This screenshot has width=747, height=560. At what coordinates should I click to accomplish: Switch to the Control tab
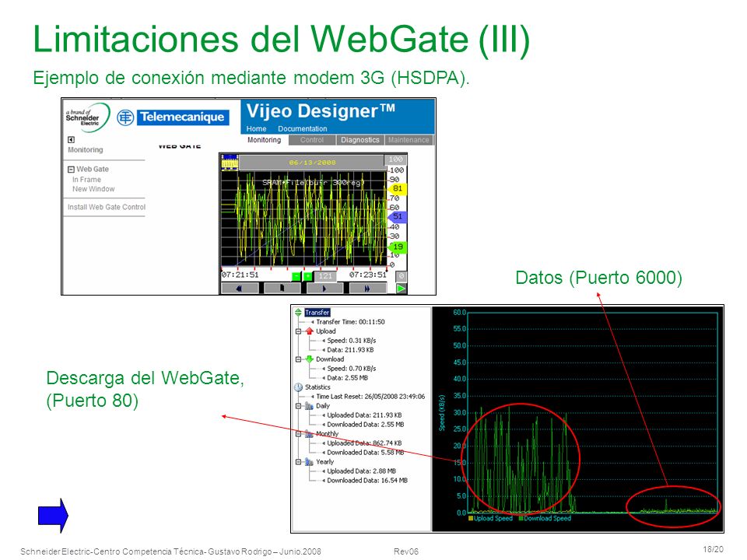coord(312,140)
